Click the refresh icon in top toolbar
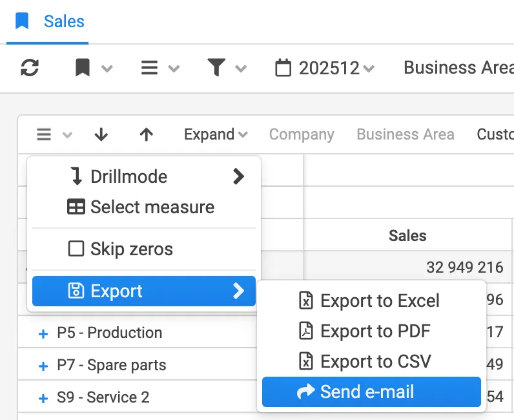The image size is (514, 420). (30, 68)
